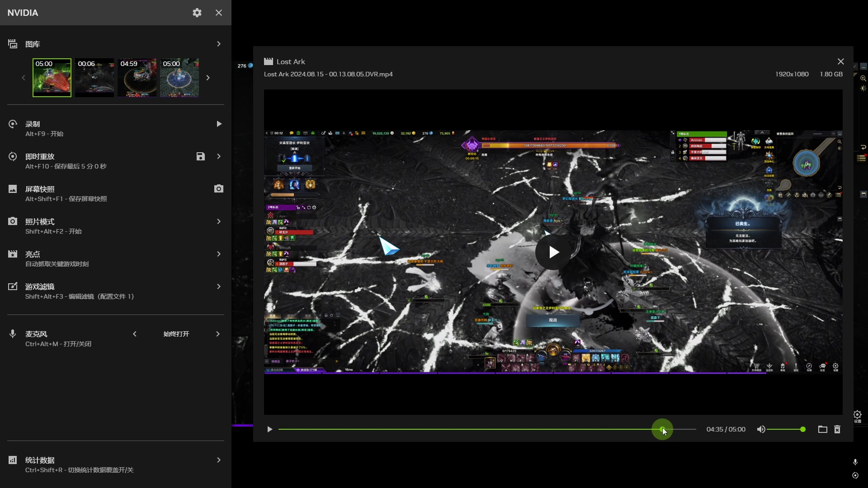Click the 图库 gallery icon

pyautogui.click(x=13, y=44)
